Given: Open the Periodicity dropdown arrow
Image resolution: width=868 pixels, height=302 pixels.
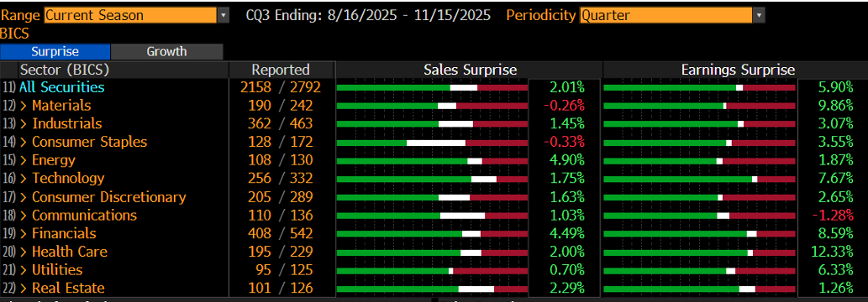Looking at the screenshot, I should pos(759,15).
